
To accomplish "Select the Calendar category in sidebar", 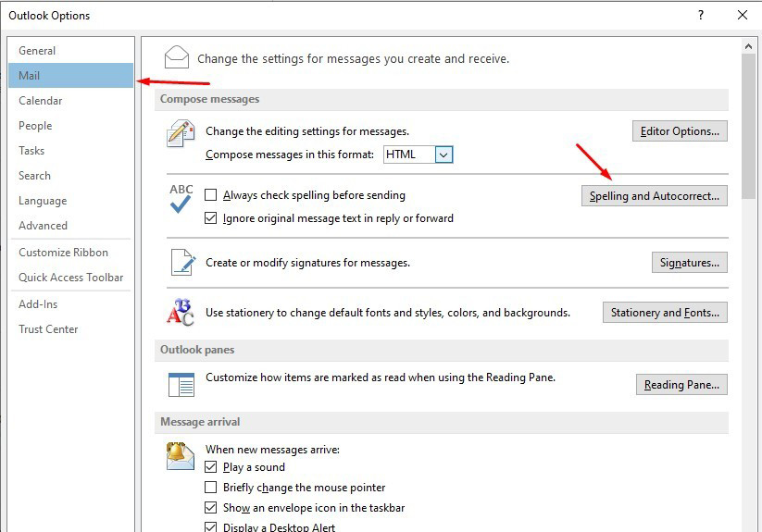I will point(41,101).
